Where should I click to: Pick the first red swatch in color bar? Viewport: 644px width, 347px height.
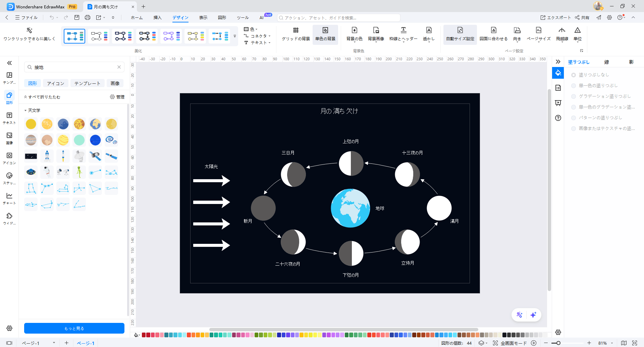pyautogui.click(x=144, y=335)
